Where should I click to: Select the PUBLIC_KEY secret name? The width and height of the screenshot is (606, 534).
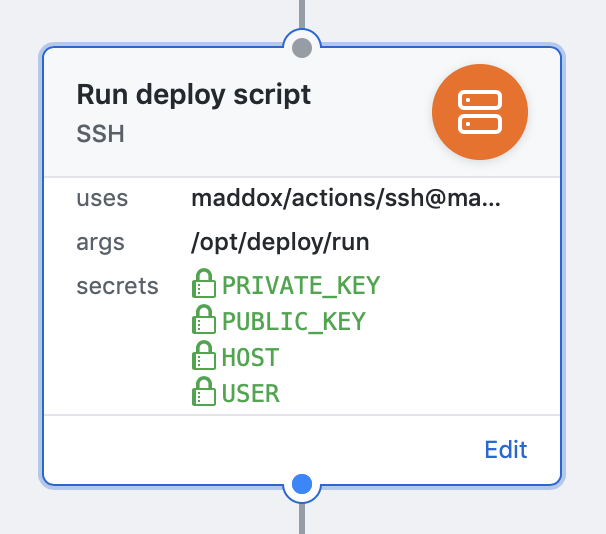coord(294,322)
